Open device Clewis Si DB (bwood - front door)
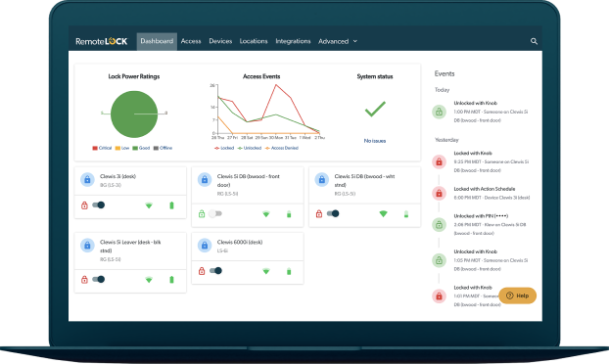Image resolution: width=609 pixels, height=364 pixels. coord(248,180)
